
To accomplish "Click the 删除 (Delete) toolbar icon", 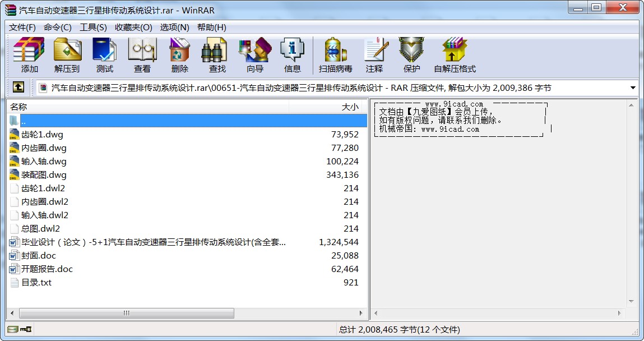I will [179, 55].
